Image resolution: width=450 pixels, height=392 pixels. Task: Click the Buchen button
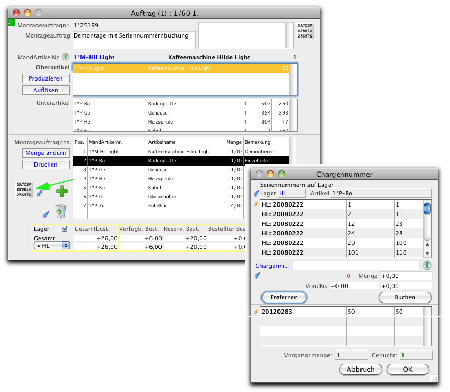click(405, 297)
